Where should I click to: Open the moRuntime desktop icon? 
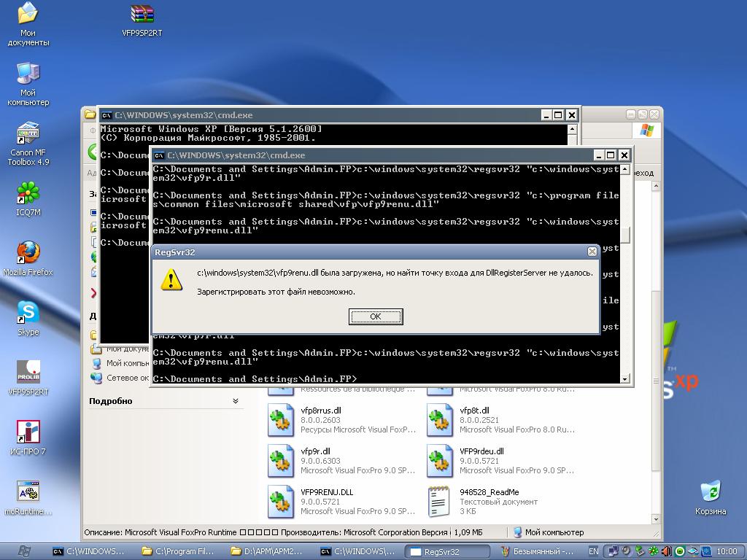[28, 497]
